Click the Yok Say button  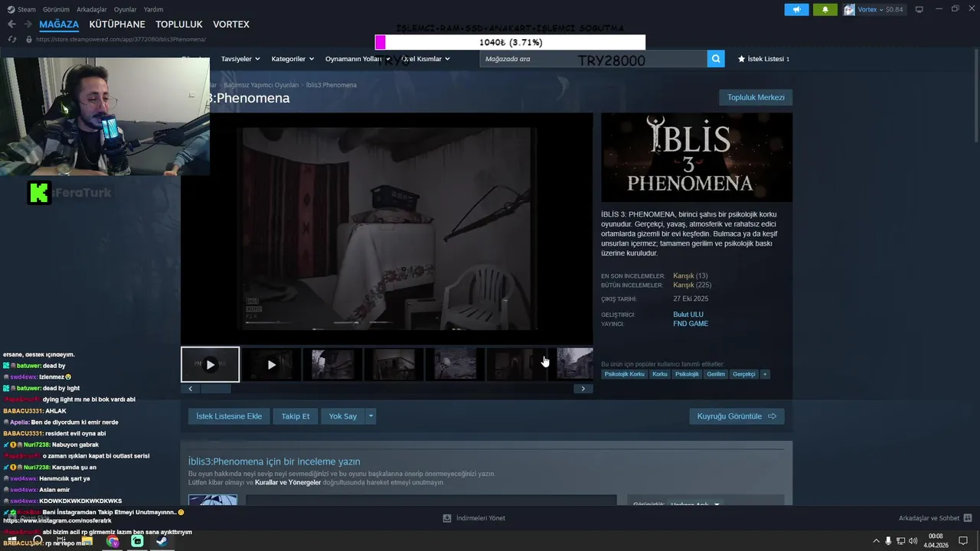coord(343,416)
